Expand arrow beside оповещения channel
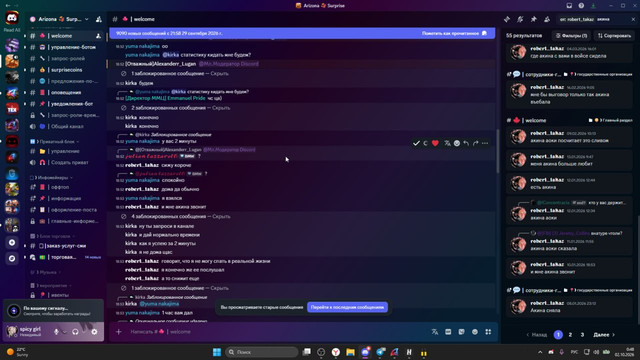Image resolution: width=640 pixels, height=360 pixels. click(x=25, y=93)
